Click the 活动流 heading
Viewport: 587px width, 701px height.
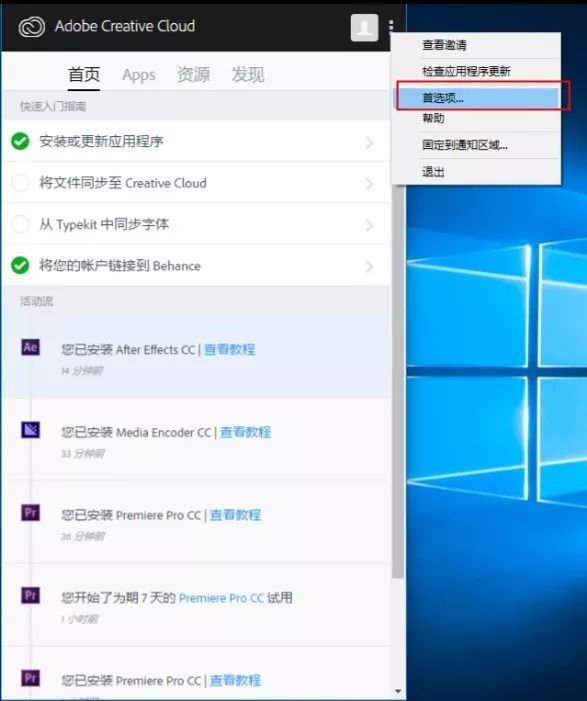click(37, 302)
